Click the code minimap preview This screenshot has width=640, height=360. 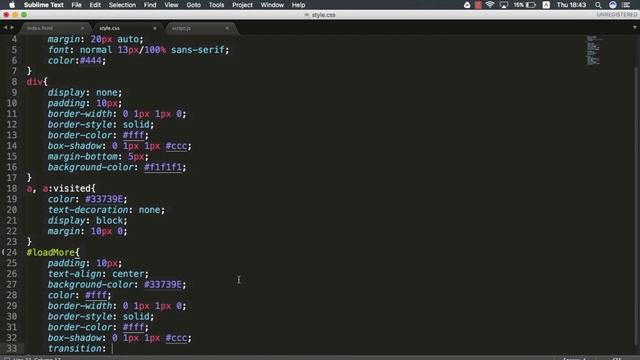coord(594,50)
